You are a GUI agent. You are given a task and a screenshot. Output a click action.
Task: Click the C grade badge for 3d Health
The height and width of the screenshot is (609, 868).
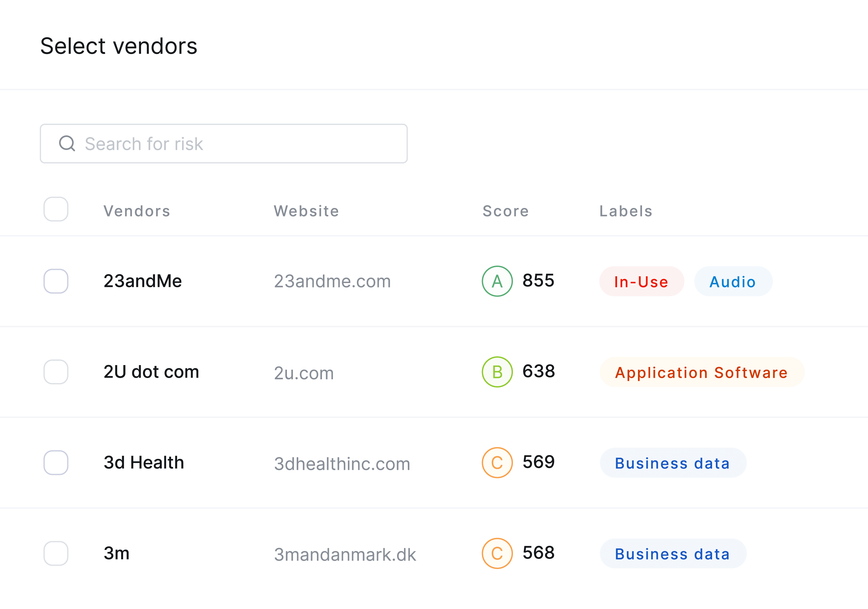coord(497,463)
